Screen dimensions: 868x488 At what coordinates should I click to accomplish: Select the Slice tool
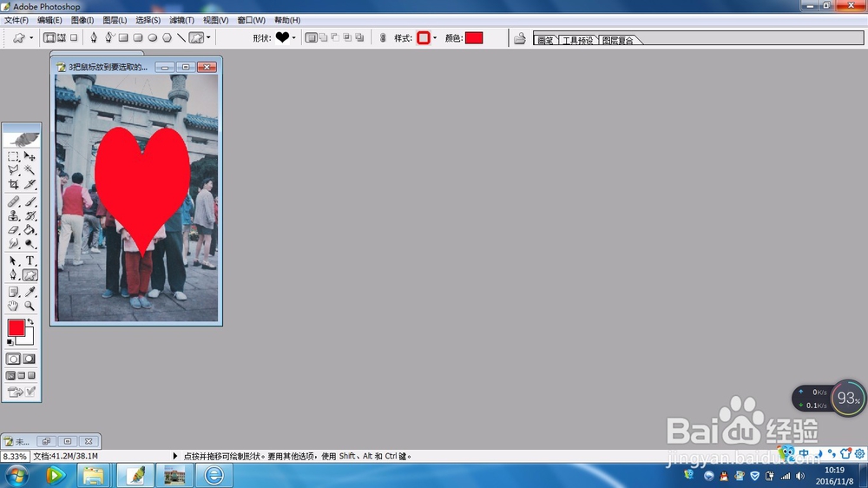pos(30,184)
